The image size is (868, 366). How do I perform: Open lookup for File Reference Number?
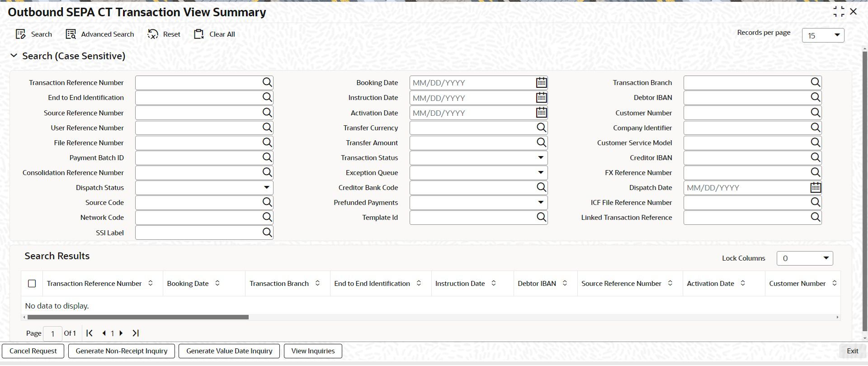267,143
